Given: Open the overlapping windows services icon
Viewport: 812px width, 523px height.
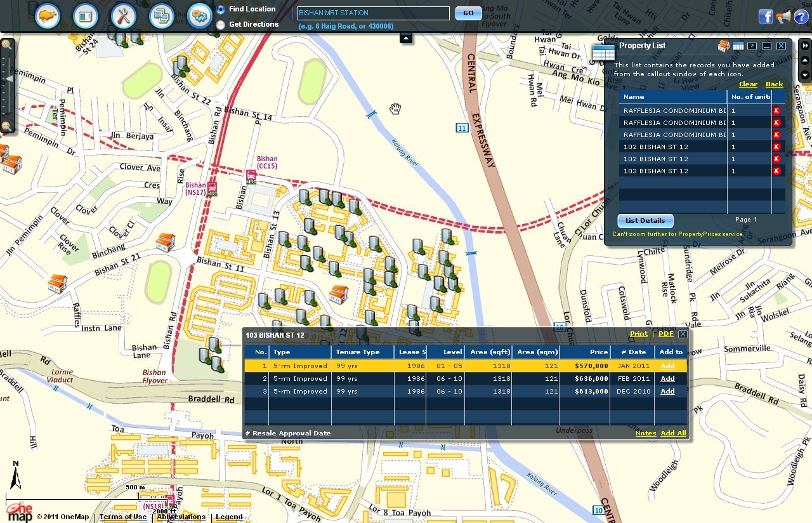Looking at the screenshot, I should [x=162, y=16].
